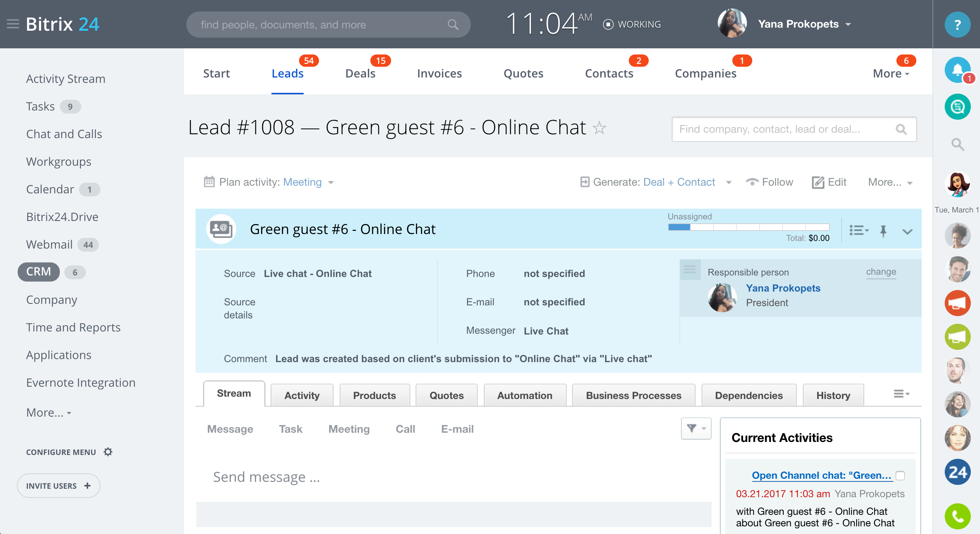
Task: Collapse the lead details with chevron
Action: click(x=907, y=231)
